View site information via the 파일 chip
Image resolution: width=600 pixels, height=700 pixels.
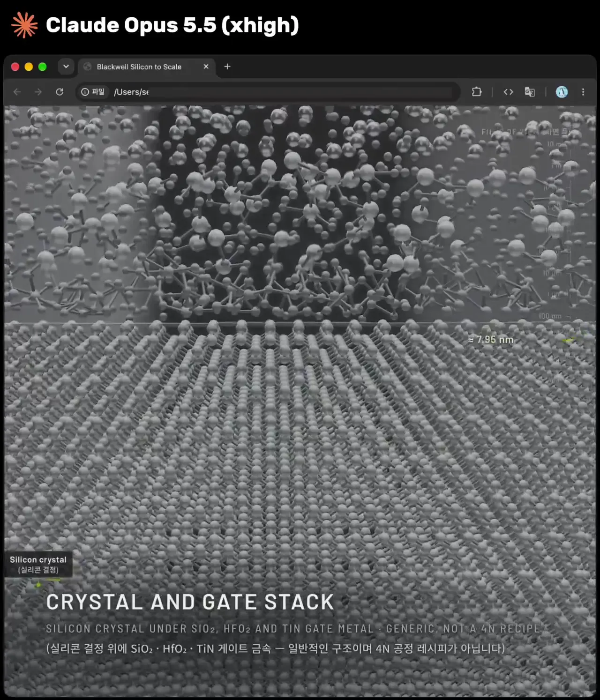pyautogui.click(x=93, y=92)
